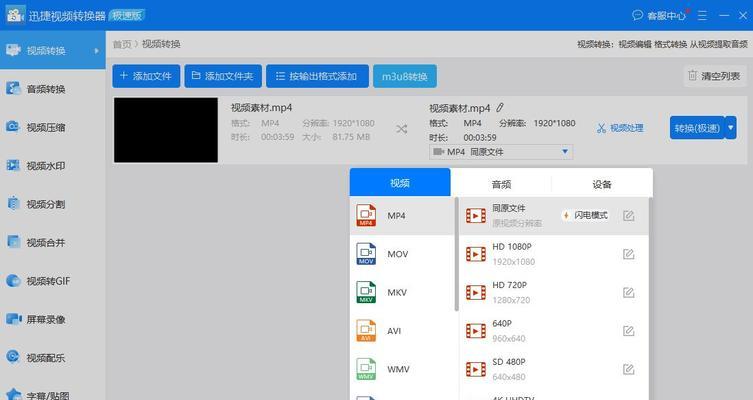Choose the 640P preset
753x400 pixels.
(x=553, y=331)
